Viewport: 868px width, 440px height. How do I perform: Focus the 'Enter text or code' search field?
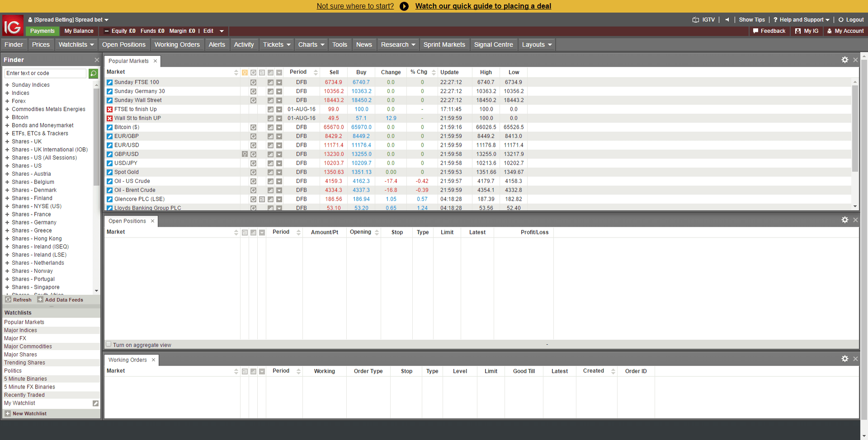45,73
